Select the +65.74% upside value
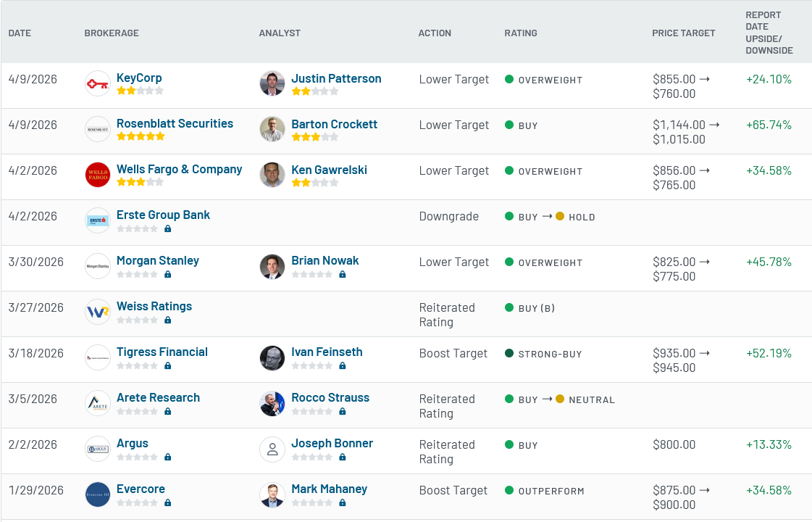812x522 pixels. [x=769, y=125]
